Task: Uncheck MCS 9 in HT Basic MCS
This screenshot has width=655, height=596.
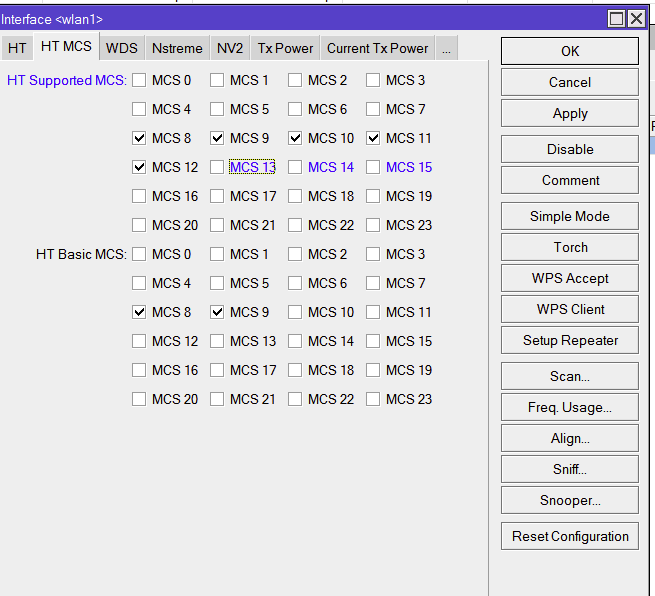Action: coord(217,312)
